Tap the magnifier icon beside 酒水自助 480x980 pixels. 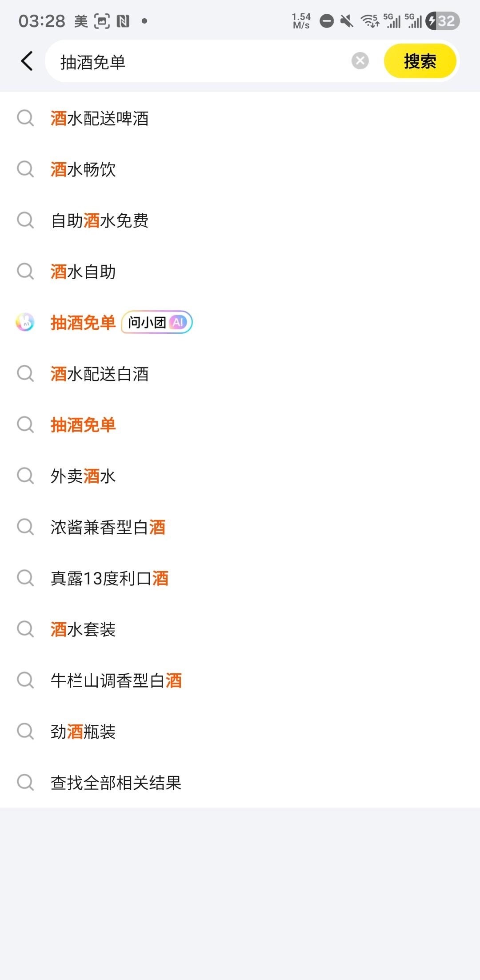pos(25,272)
